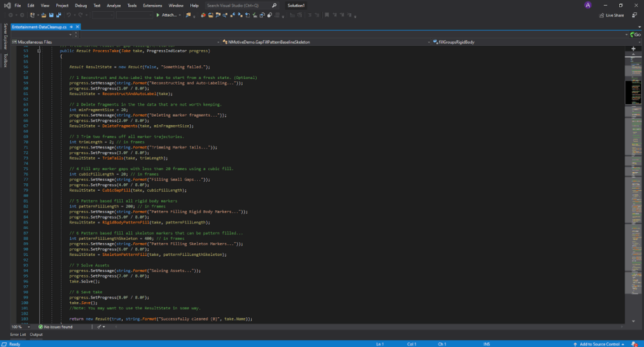Open the Extensions menu
Screen dimensions: 644x347
click(153, 6)
